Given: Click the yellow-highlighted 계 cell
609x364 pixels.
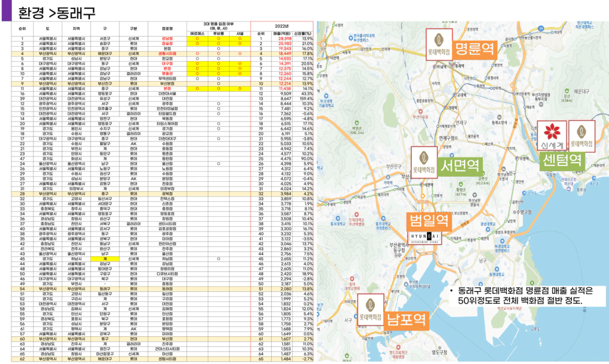Looking at the screenshot, I should click(x=104, y=259).
